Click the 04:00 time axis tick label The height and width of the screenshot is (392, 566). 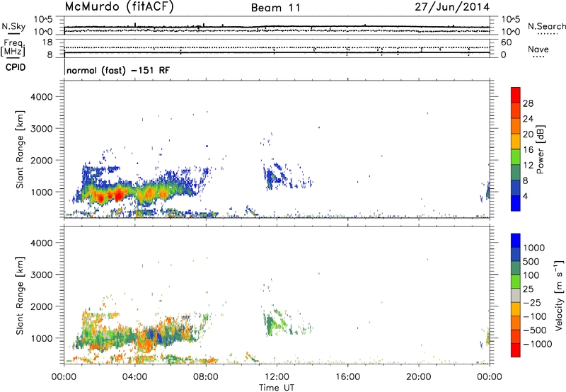point(134,377)
